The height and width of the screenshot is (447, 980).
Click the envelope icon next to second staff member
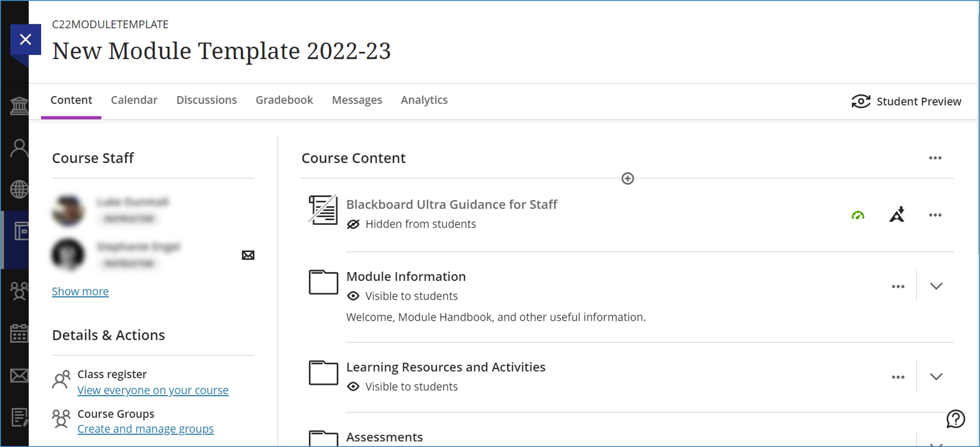248,255
